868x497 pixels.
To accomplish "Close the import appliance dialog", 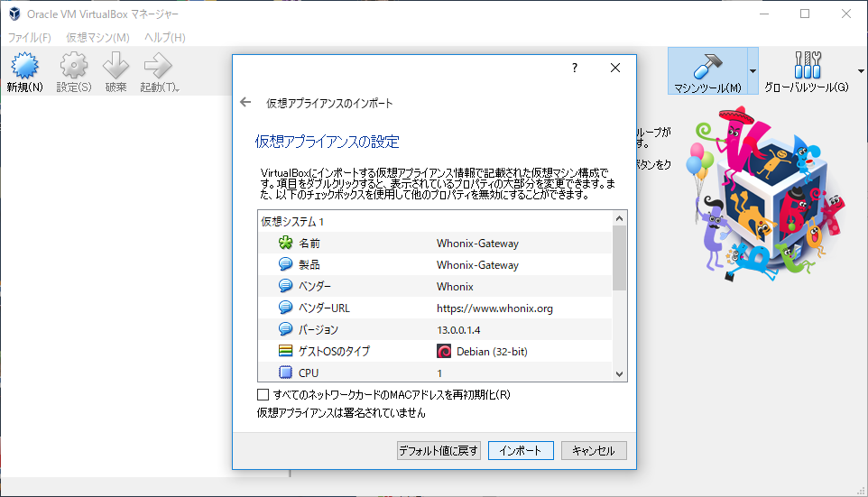I will (615, 68).
